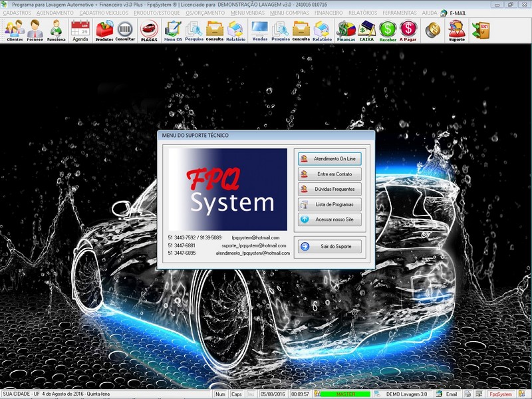Click the green MASTER status indicator
532x399 pixels.
pyautogui.click(x=345, y=394)
